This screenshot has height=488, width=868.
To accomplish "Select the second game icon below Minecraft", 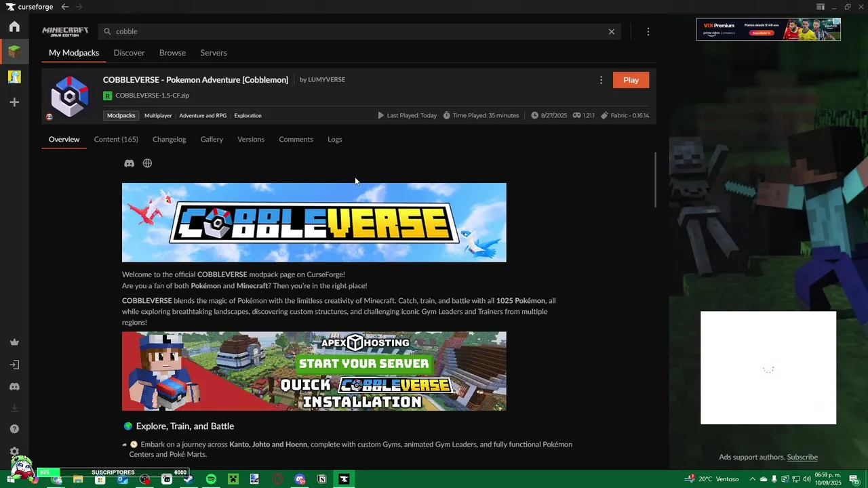I will click(x=14, y=77).
